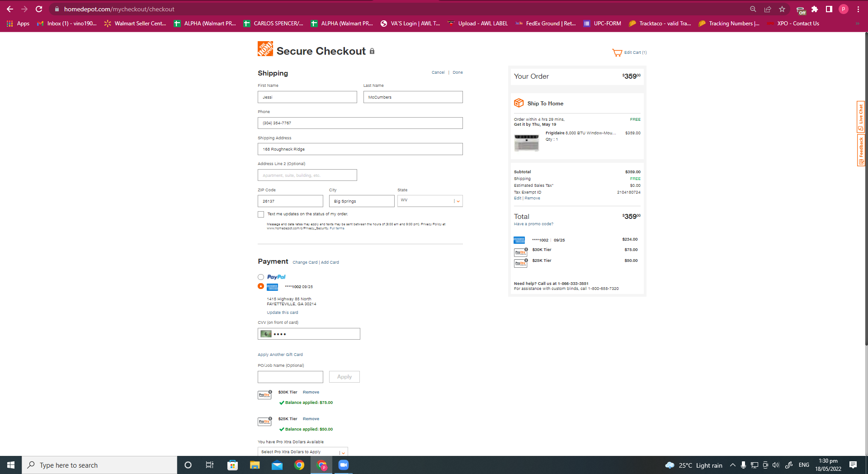Open Windows Start menu
The width and height of the screenshot is (868, 474).
click(x=11, y=465)
